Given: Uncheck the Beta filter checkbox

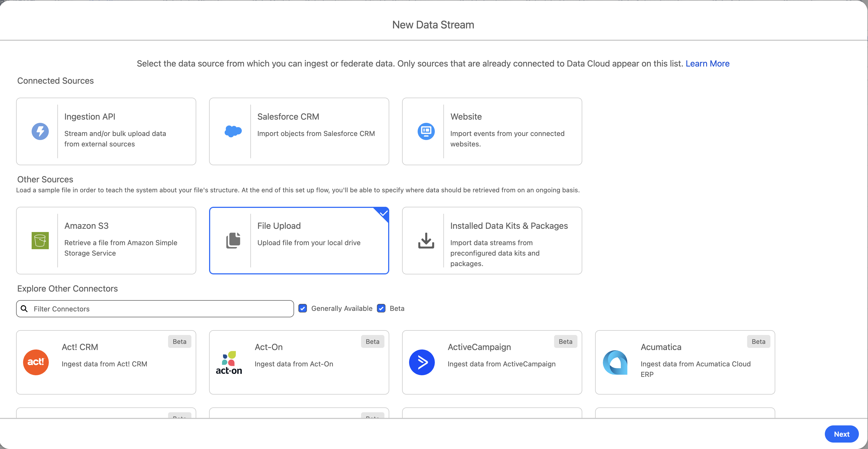Looking at the screenshot, I should coord(381,308).
